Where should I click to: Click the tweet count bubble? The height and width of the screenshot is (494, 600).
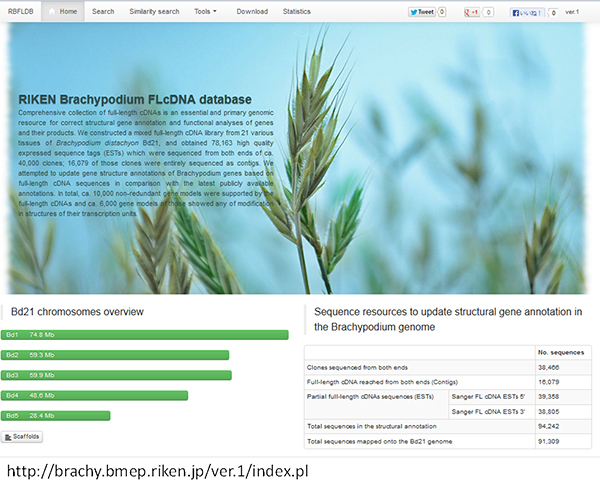pyautogui.click(x=442, y=12)
